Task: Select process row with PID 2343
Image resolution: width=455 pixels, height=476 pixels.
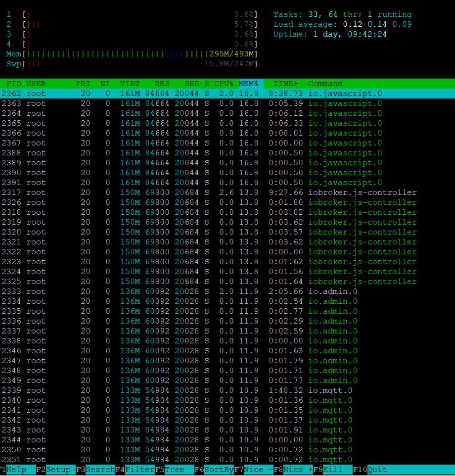Action: [x=227, y=430]
